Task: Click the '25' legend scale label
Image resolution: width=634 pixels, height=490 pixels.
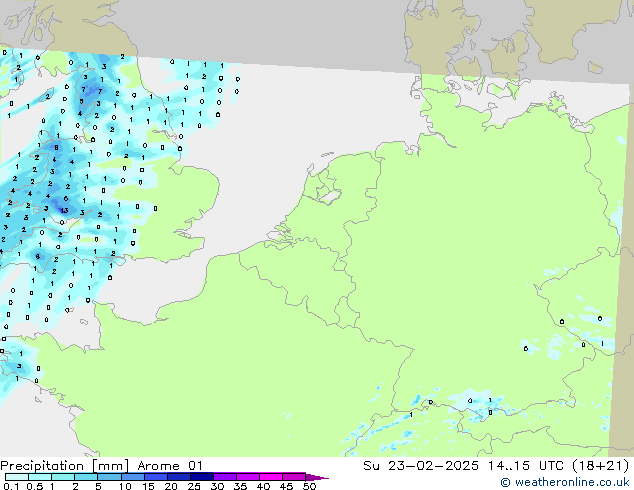Action: tap(194, 486)
